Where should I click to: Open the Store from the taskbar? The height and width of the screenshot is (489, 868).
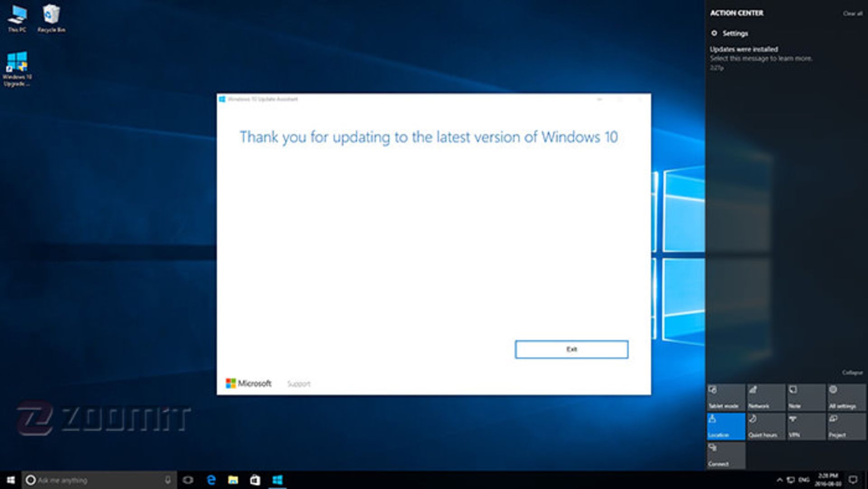click(x=255, y=480)
